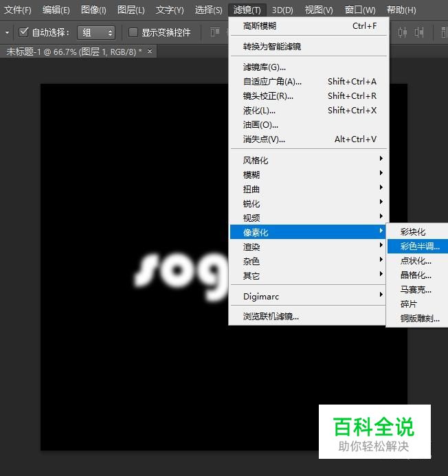Toggle the 显示变换控件 checkbox
Screen dimensions: 448x476
[133, 32]
